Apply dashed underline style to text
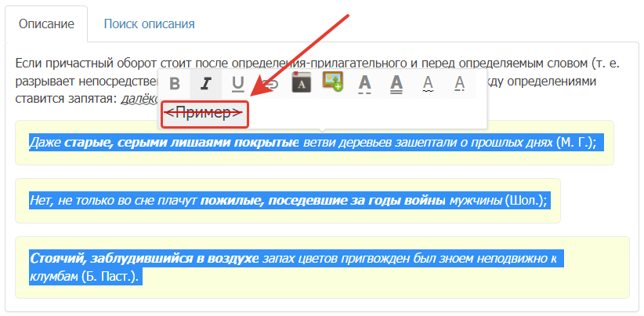The width and height of the screenshot is (644, 316). pos(364,82)
